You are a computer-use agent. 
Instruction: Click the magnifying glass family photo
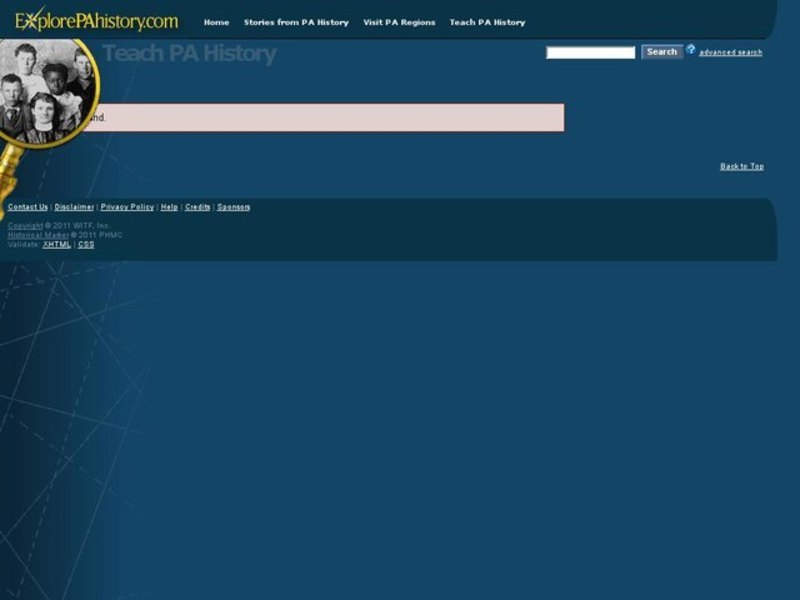point(46,92)
